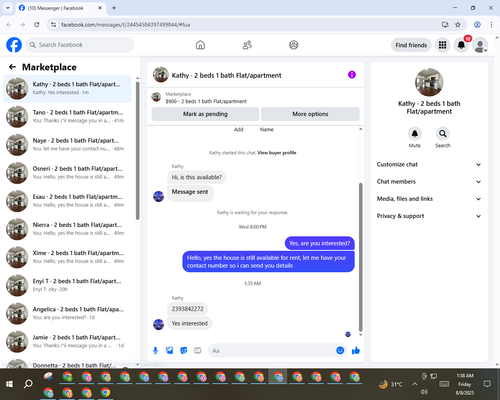
Task: Click More options button
Action: click(310, 114)
